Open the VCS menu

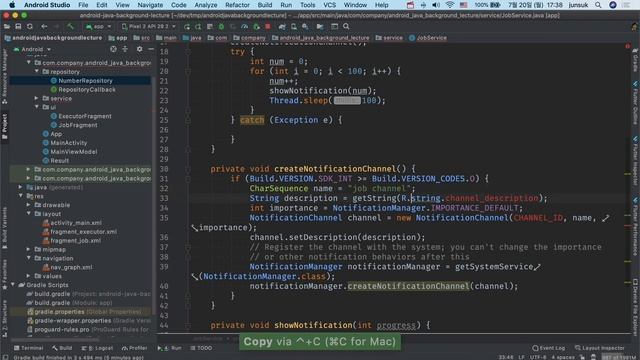click(x=329, y=5)
